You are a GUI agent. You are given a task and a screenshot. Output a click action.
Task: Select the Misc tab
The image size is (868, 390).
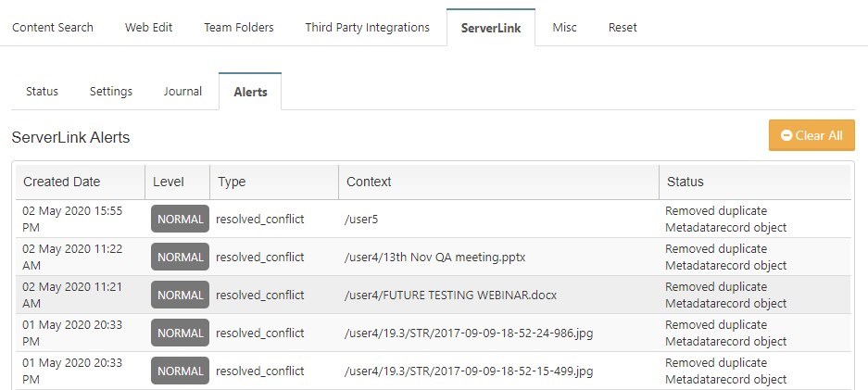564,28
